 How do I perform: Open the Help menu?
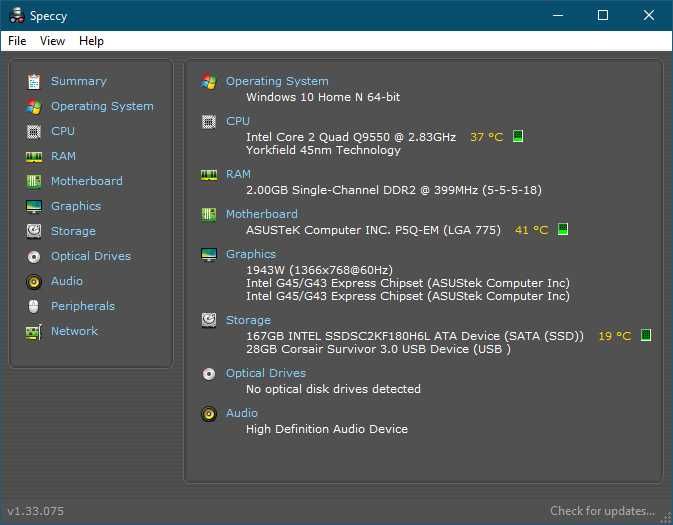[91, 41]
